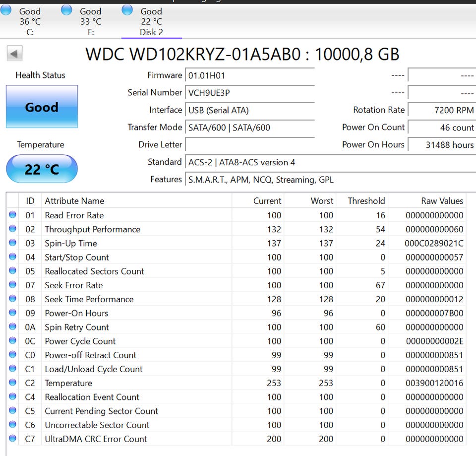The image size is (476, 456).
Task: Click status orb for UltraDMA CRC Error Count
Action: click(x=12, y=438)
